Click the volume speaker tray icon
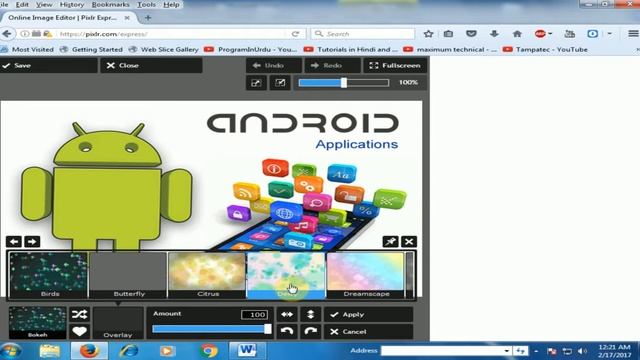This screenshot has height=360, width=640. 582,351
